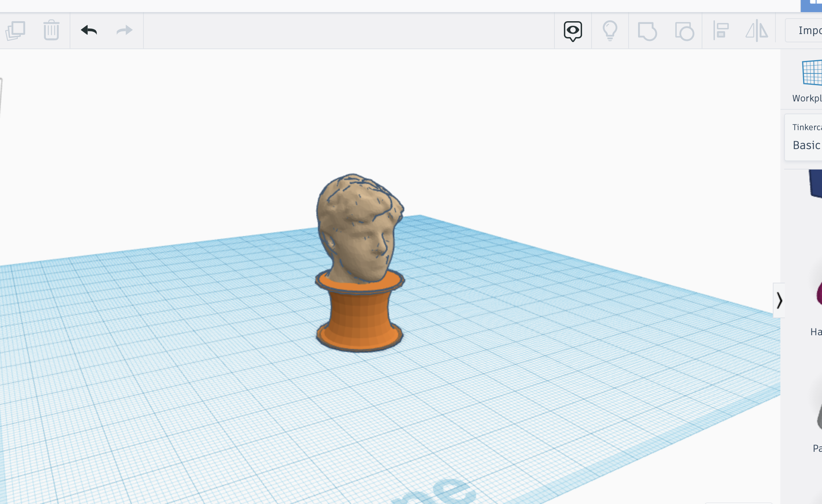Click the Ungroup icon
Image resolution: width=822 pixels, height=504 pixels.
tap(684, 31)
